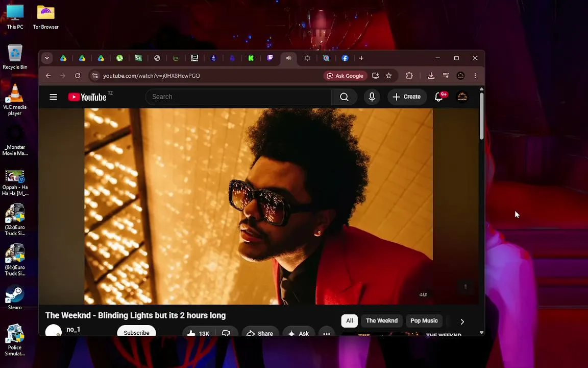This screenshot has height=368, width=588.
Task: Switch to the first Google Drive tab
Action: [63, 58]
